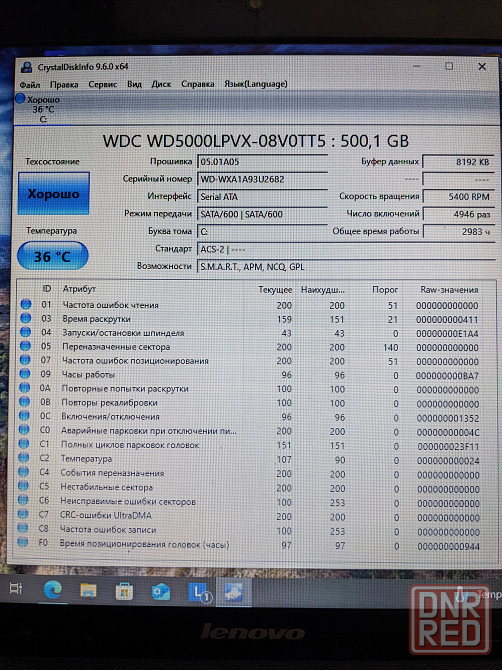Open the Вид menu
502x670 pixels.
tap(134, 84)
